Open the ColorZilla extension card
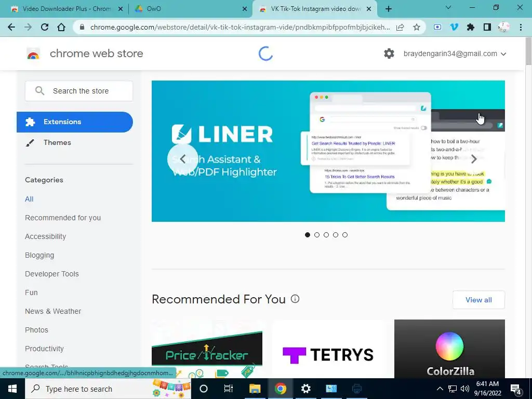 point(449,349)
